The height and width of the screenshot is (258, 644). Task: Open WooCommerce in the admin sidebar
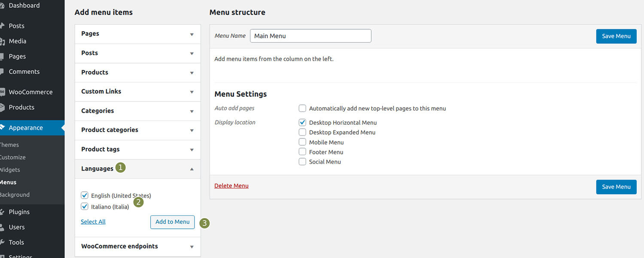pos(30,92)
